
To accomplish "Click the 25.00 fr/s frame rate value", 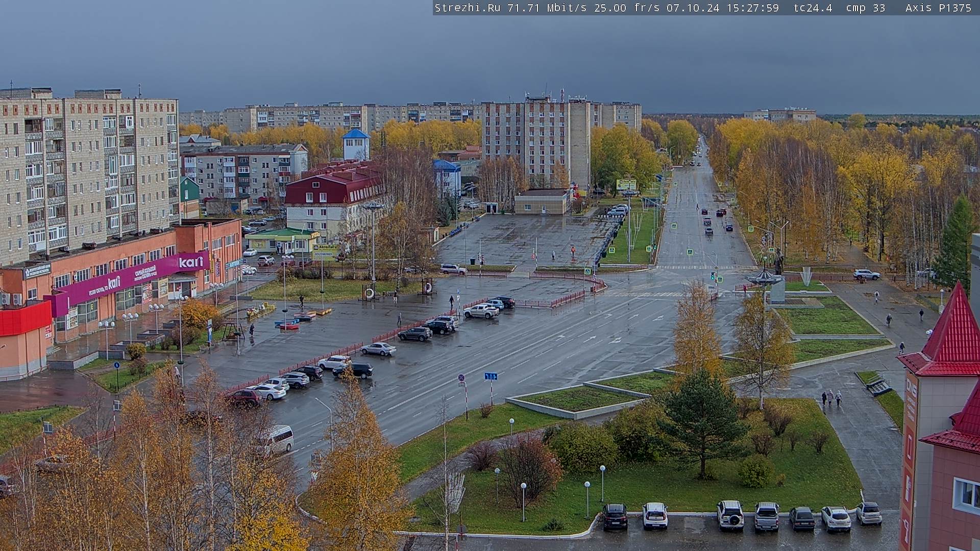I will tap(627, 8).
